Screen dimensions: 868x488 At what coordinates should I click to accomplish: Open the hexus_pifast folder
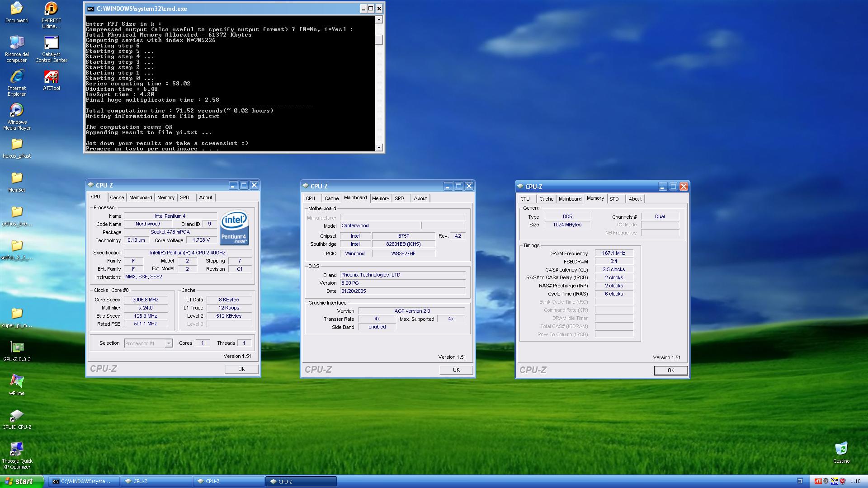pos(17,148)
